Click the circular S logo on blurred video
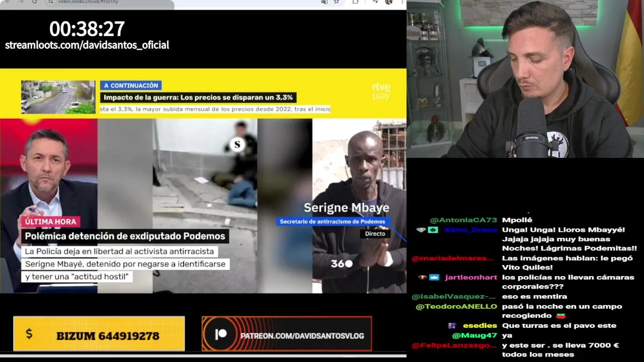644x362 pixels. click(237, 145)
